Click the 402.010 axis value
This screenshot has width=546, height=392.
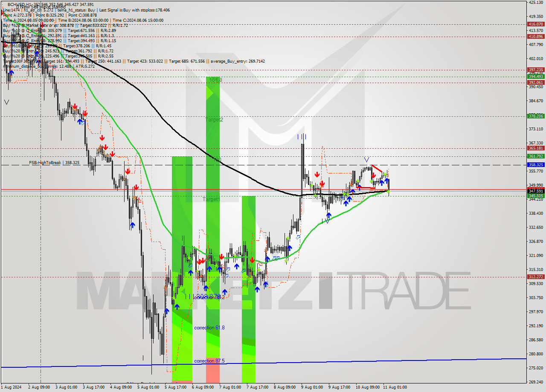[x=535, y=58]
